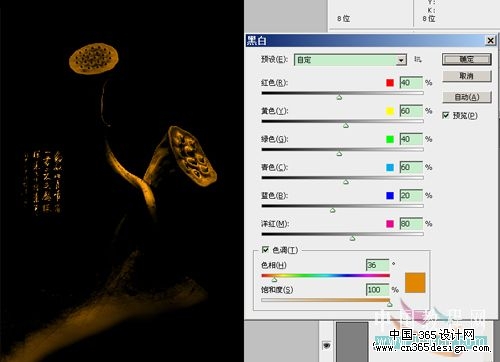The height and width of the screenshot is (362, 500).
Task: Uncheck the 色调(T) tint checkbox
Action: pos(265,249)
